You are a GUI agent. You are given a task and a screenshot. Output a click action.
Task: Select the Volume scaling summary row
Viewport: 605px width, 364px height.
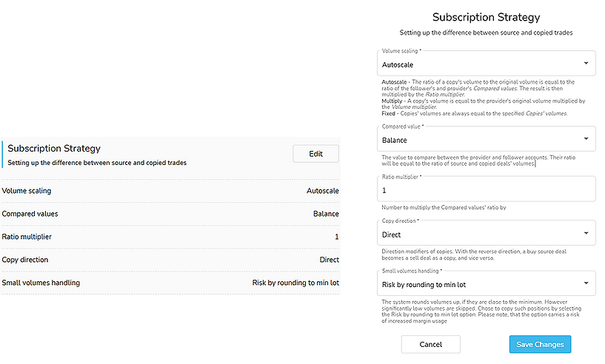pos(170,191)
